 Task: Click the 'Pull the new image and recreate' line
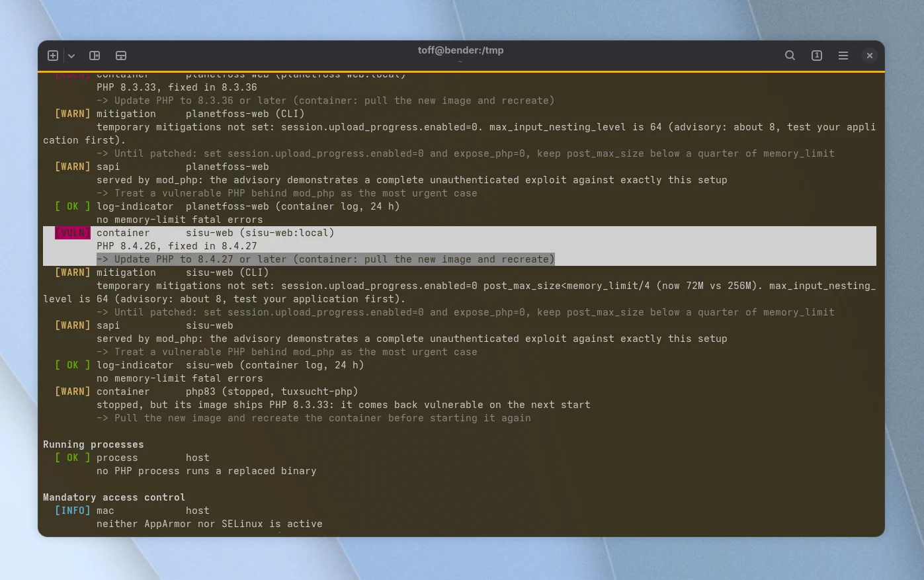314,418
